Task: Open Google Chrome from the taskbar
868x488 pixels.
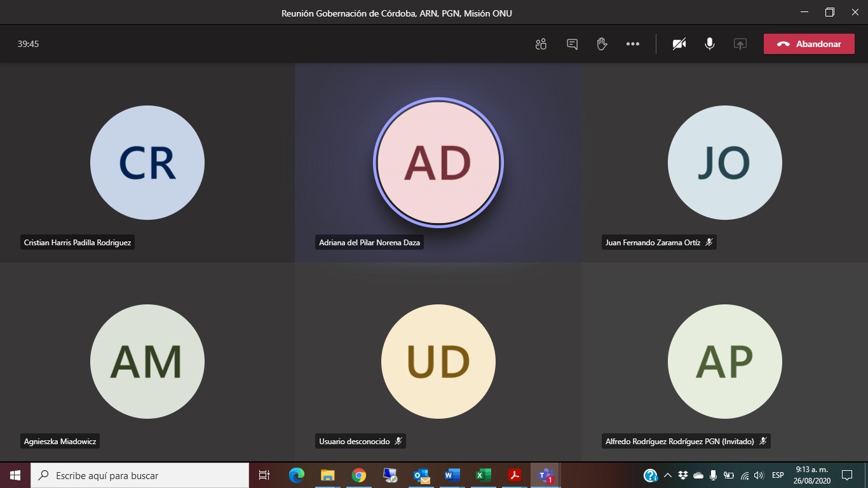Action: point(359,475)
